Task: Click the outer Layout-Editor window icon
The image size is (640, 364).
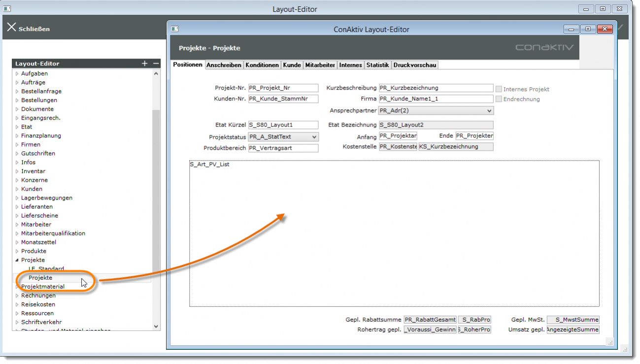Action: (7, 9)
